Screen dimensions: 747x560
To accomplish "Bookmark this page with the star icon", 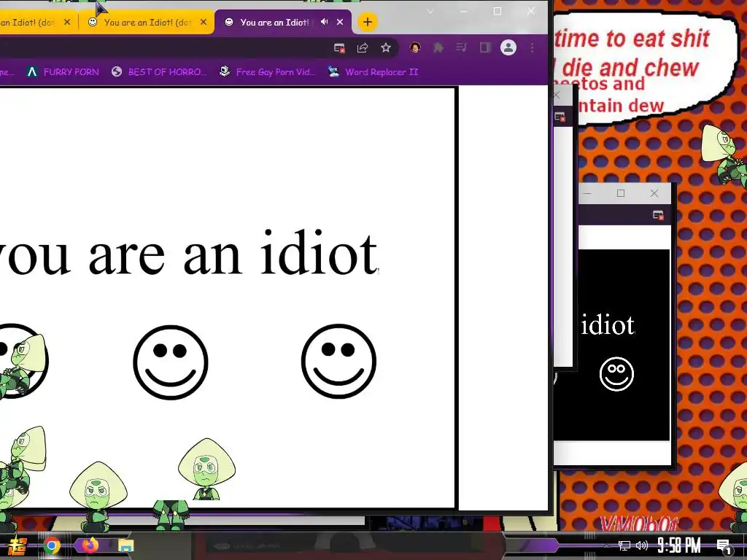I will pos(386,47).
